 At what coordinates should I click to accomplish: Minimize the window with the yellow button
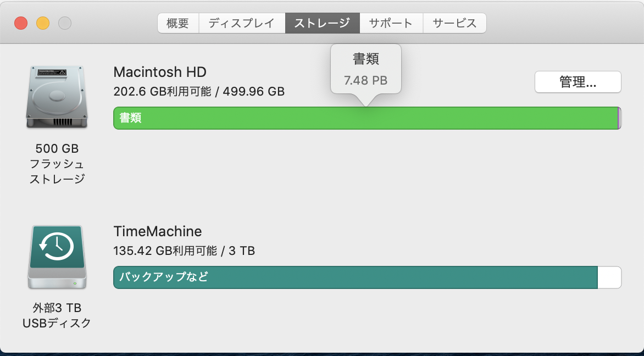[43, 23]
